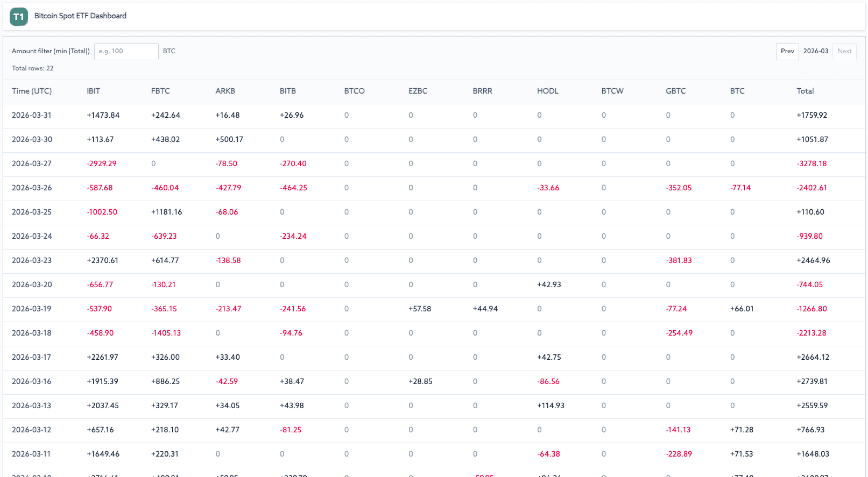The image size is (868, 477).
Task: Click BTC value -77.14
Action: (x=740, y=188)
